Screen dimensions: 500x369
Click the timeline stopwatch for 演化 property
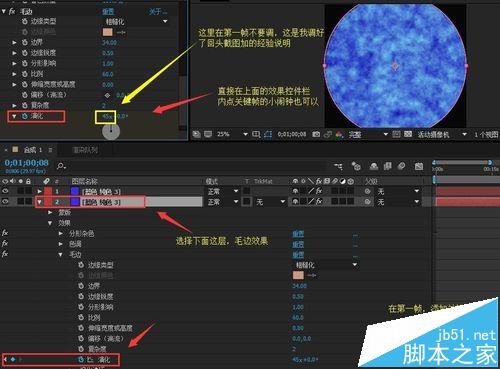point(81,359)
